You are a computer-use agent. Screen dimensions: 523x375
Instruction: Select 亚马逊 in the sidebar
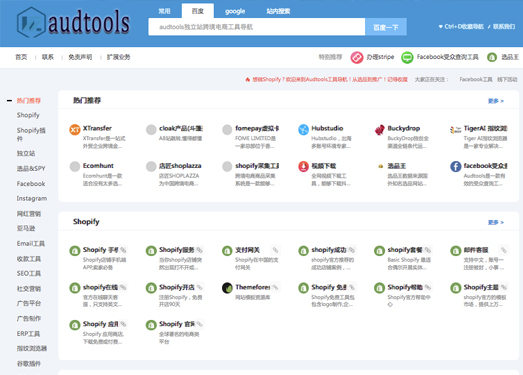tap(26, 228)
